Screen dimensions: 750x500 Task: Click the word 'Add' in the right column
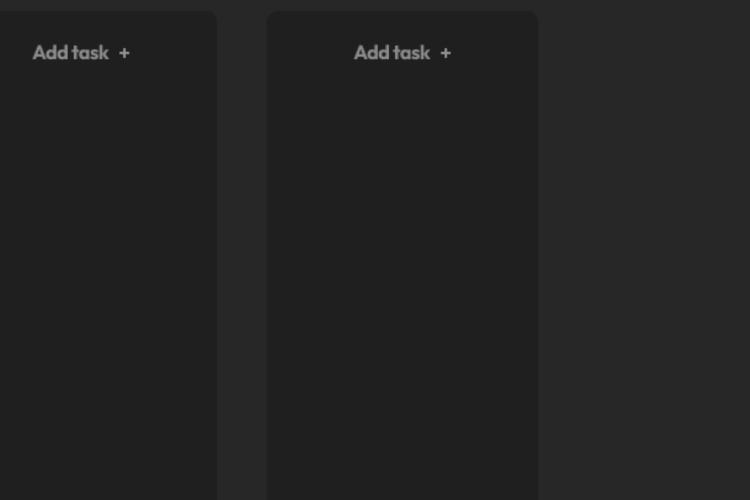(372, 53)
